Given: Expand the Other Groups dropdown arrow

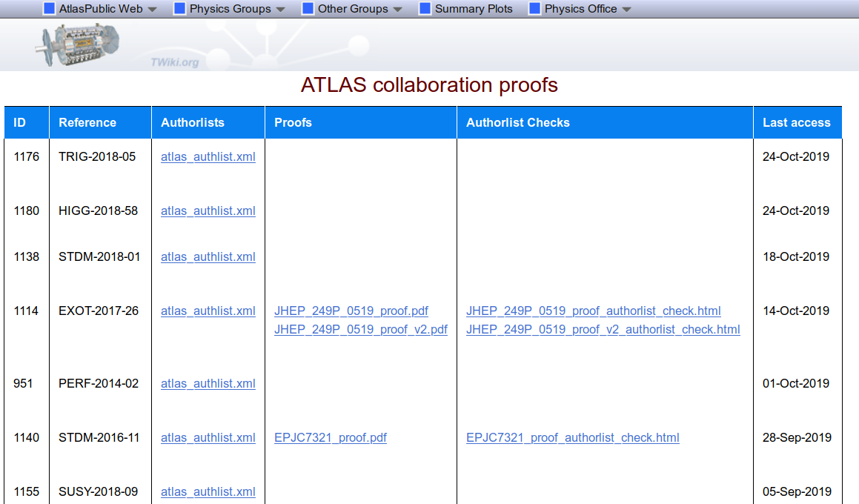Looking at the screenshot, I should 398,10.
